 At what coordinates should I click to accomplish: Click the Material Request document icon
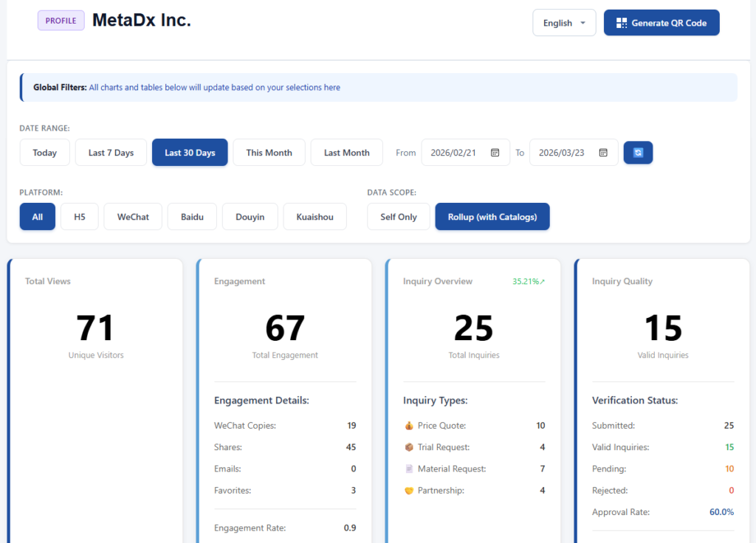pyautogui.click(x=409, y=468)
